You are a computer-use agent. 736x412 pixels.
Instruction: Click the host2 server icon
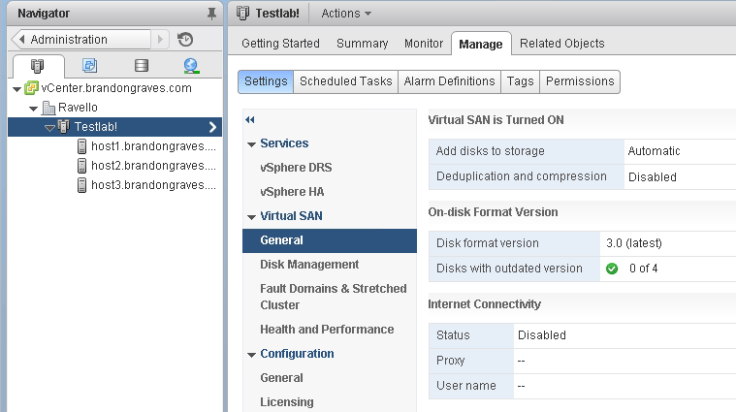point(82,166)
